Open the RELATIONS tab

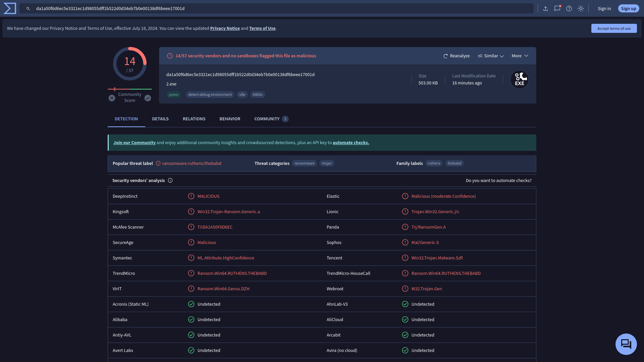click(x=194, y=119)
